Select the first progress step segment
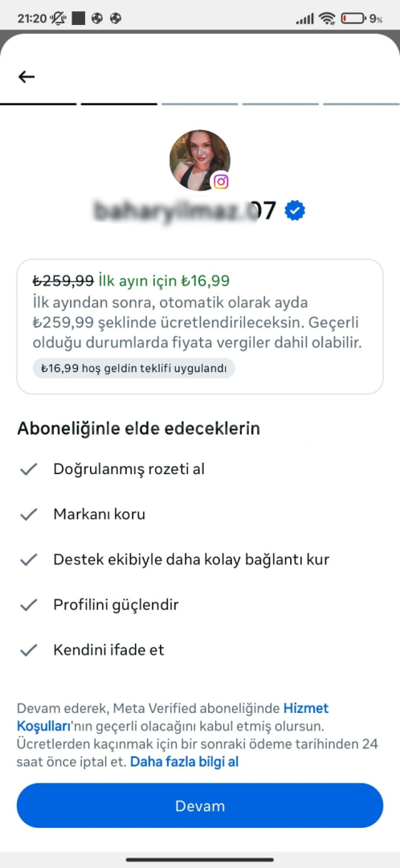The image size is (400, 868). pos(39,104)
